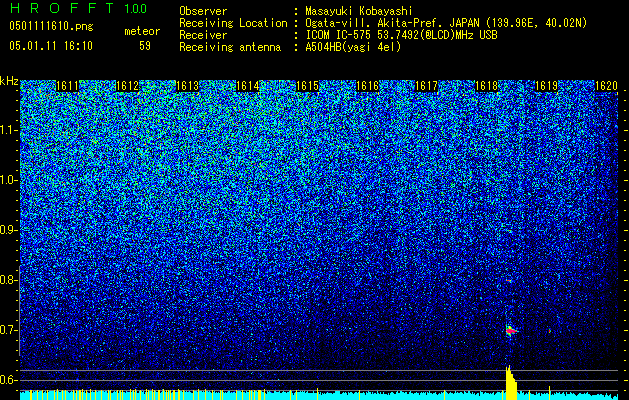Click the Receiving Location label
This screenshot has width=629, height=400.
tap(233, 23)
